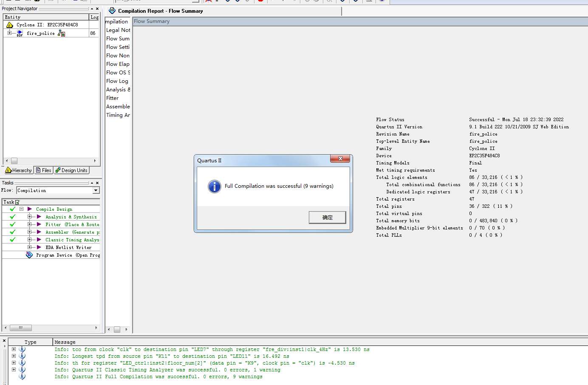Click the fire_police BDF entity icon
This screenshot has width=588, height=385.
(x=20, y=33)
